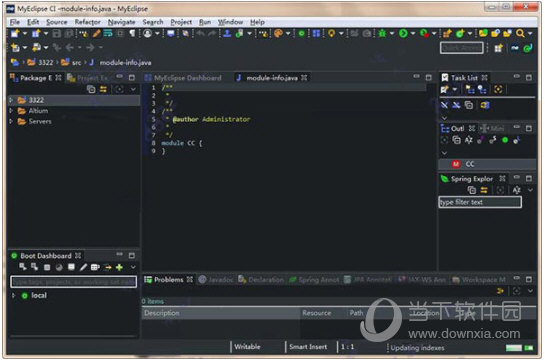This screenshot has width=545, height=363.
Task: Click the Save icon in toolbar
Action: [x=57, y=33]
